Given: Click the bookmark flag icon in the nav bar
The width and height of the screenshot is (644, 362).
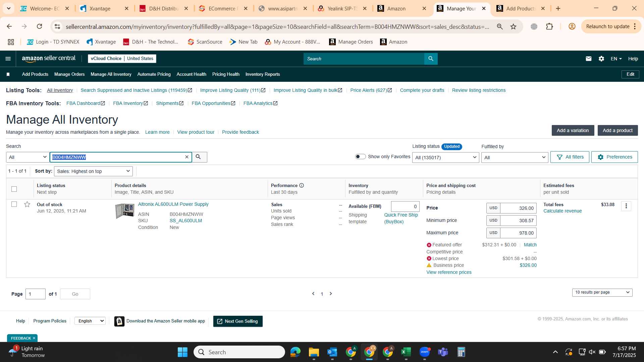Looking at the screenshot, I should [8, 74].
